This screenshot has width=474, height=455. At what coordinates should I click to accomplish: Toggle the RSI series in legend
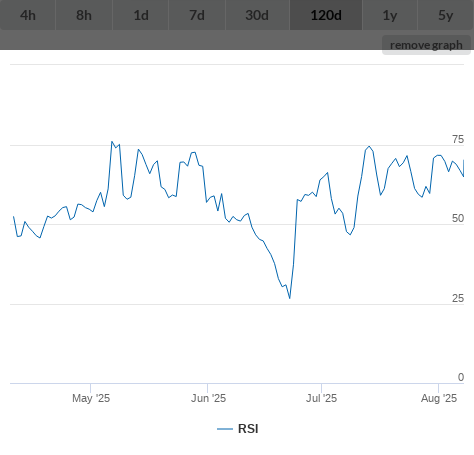coord(248,429)
